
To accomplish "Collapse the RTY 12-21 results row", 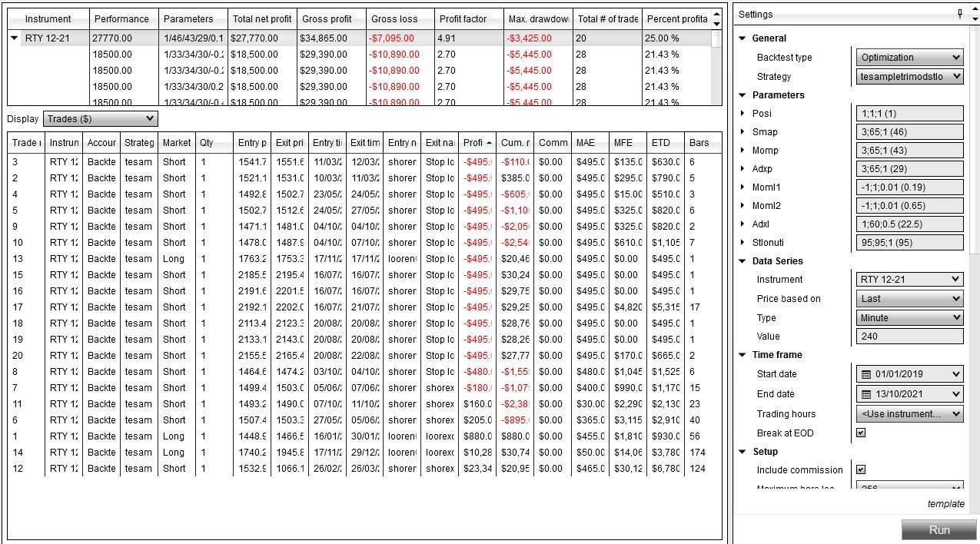I will (x=14, y=35).
